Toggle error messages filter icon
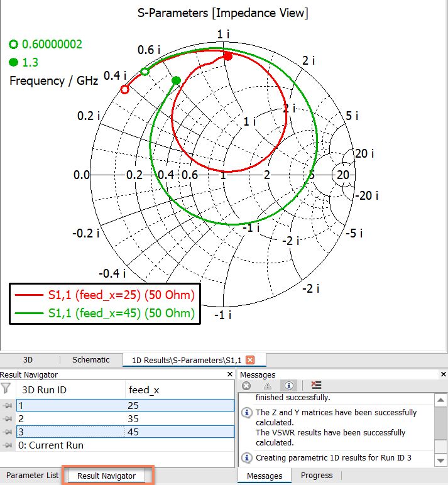Viewport: 448px width, 485px height. tap(246, 385)
